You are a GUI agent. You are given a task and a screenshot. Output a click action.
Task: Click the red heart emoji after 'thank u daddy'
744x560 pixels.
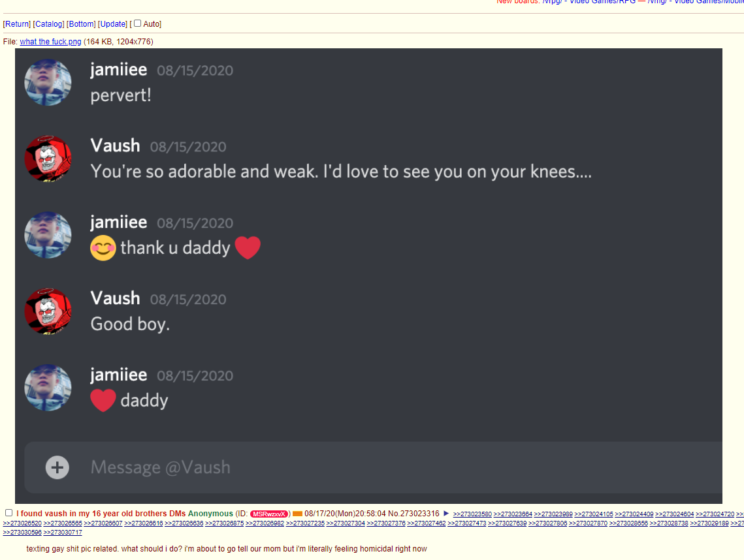[x=248, y=247]
